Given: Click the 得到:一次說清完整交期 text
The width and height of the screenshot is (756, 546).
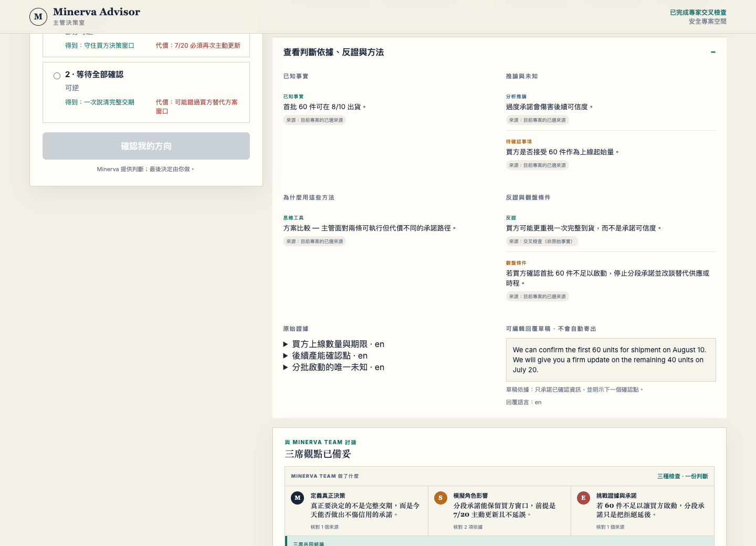Looking at the screenshot, I should tap(100, 102).
